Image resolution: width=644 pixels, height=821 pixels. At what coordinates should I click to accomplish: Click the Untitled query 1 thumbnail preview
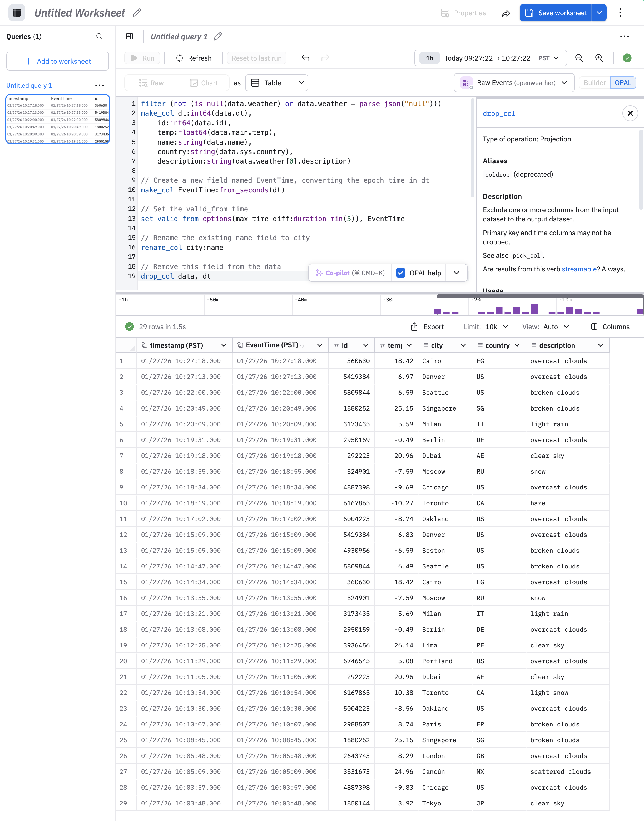point(58,120)
